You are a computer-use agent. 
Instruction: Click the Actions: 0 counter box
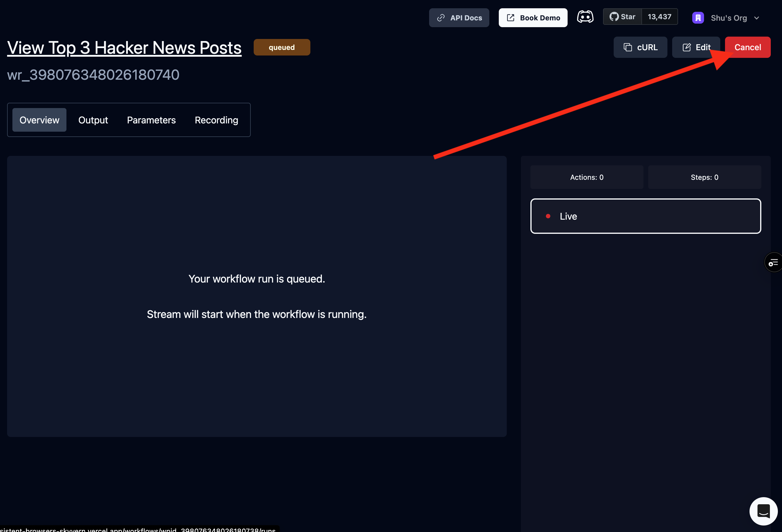tap(586, 177)
